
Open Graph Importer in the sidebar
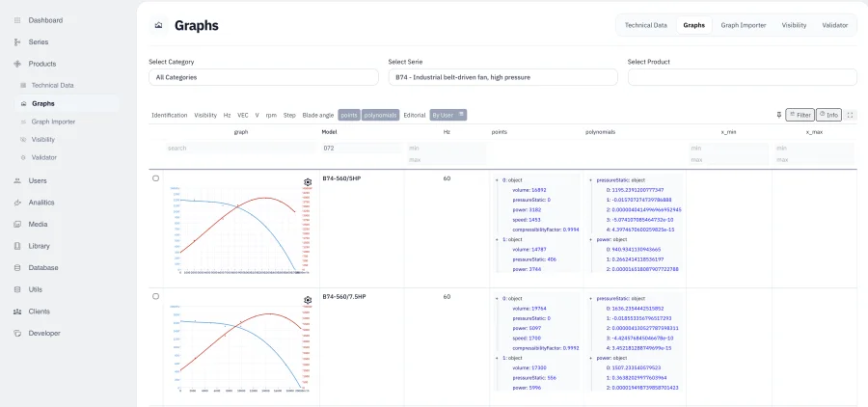tap(53, 122)
